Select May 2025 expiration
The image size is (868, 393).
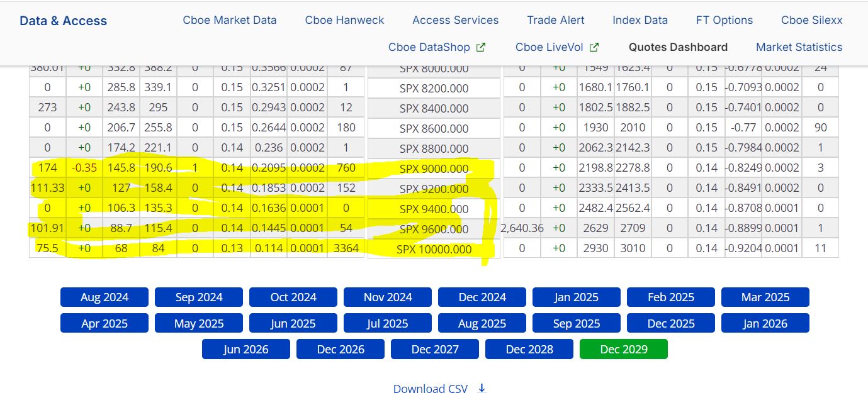tap(199, 323)
